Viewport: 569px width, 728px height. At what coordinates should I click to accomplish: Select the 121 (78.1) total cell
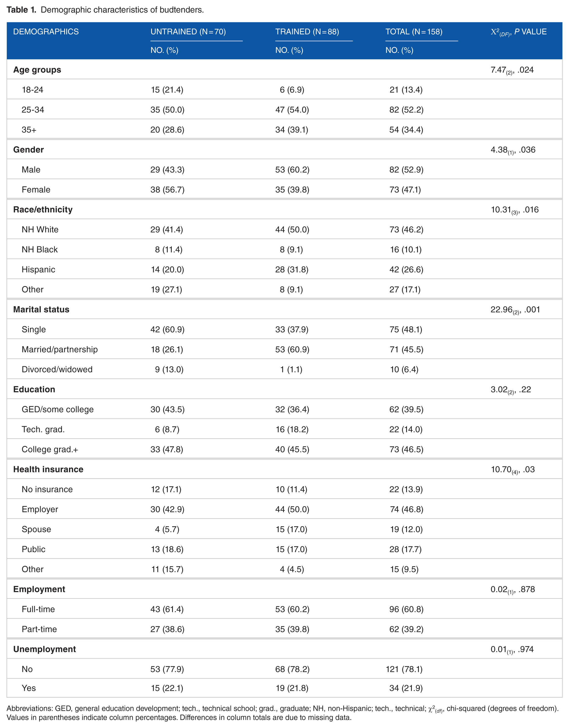tap(404, 669)
